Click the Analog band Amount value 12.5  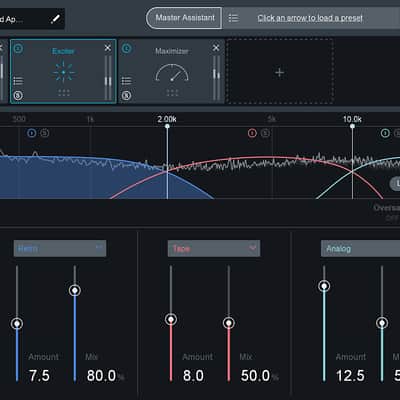point(350,376)
